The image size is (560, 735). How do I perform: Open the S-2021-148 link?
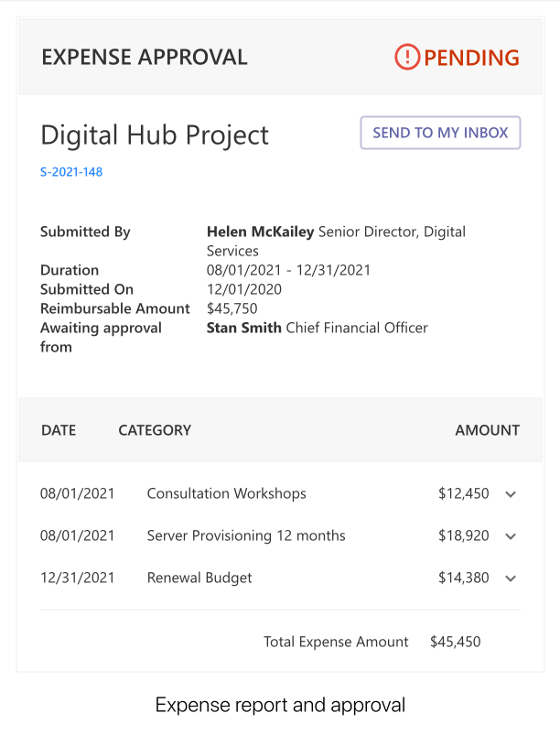[71, 172]
